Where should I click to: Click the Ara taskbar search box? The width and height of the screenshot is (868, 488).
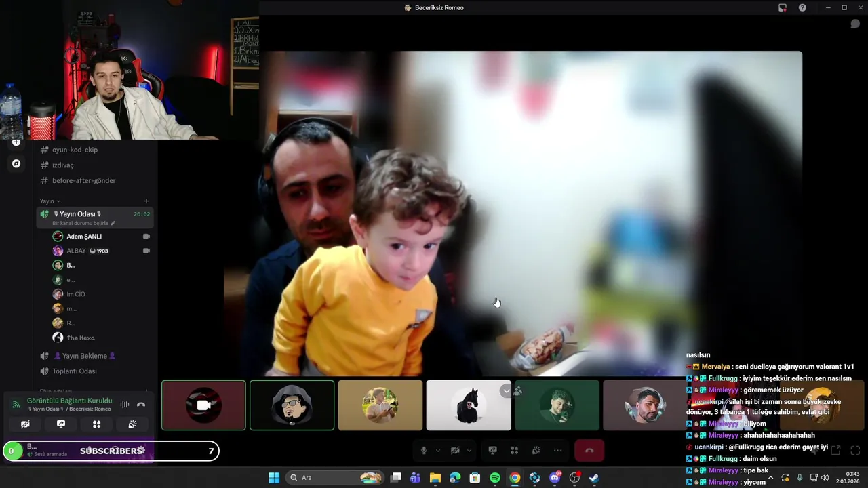(335, 478)
